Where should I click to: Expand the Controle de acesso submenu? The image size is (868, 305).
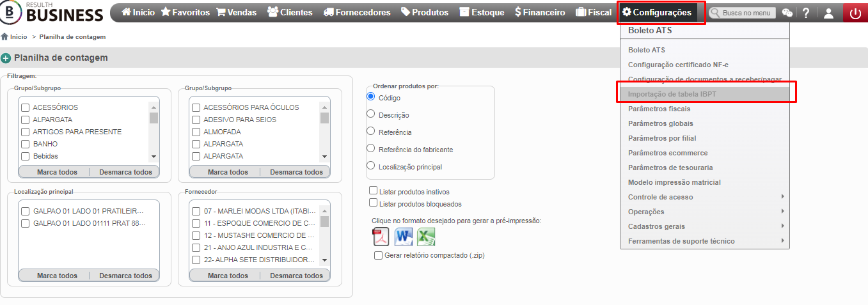(x=705, y=197)
